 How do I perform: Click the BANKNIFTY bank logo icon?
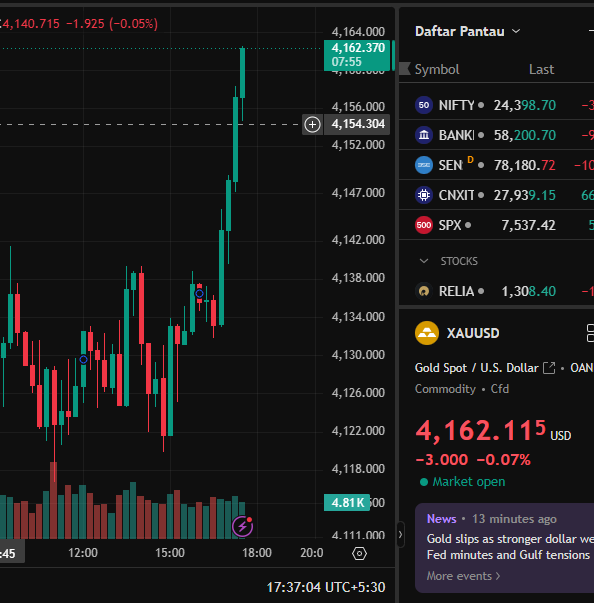(424, 135)
